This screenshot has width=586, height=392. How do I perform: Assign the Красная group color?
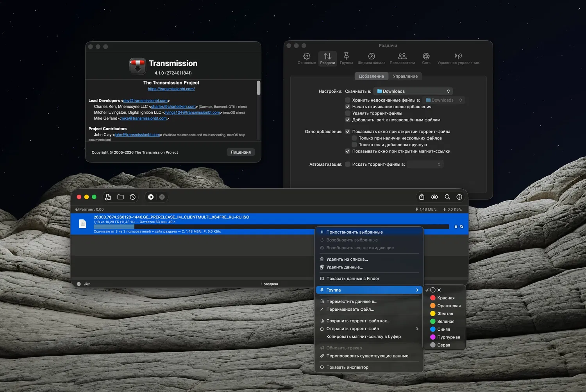coord(444,298)
